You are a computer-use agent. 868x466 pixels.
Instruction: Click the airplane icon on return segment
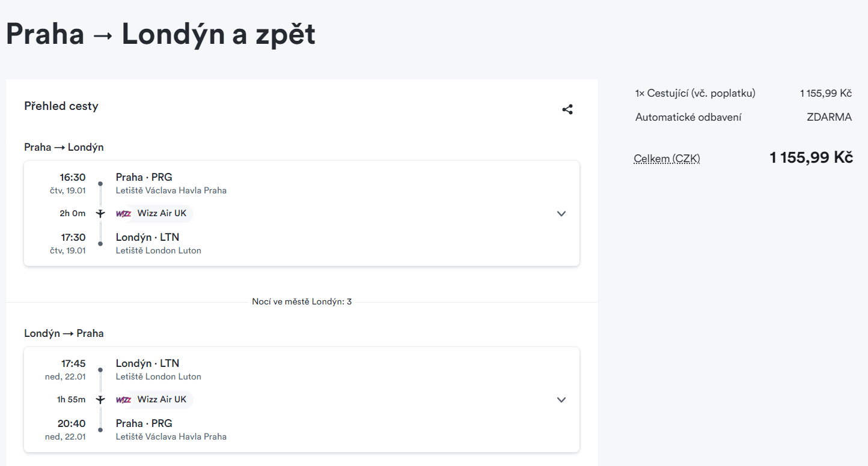(100, 400)
